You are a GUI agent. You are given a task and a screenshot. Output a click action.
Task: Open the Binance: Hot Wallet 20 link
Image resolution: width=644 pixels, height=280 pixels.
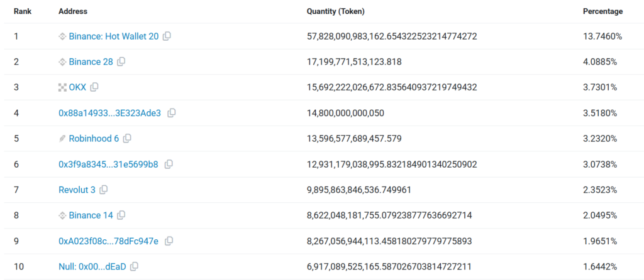pos(113,36)
